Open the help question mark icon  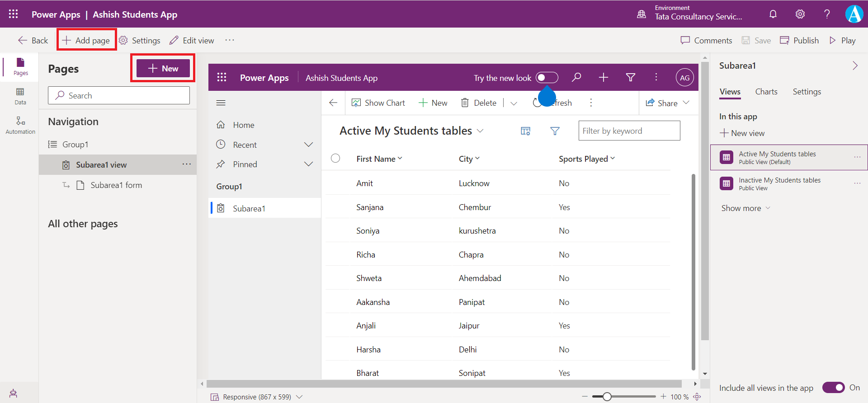[x=827, y=14]
